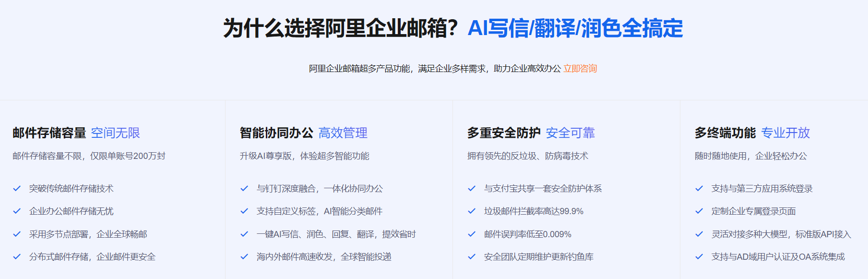The height and width of the screenshot is (279, 868).
Task: Click the blue text 安全可靠
Action: (571, 133)
